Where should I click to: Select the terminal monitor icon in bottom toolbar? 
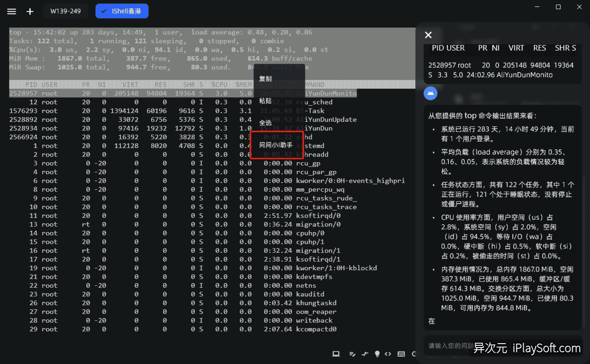pos(336,354)
